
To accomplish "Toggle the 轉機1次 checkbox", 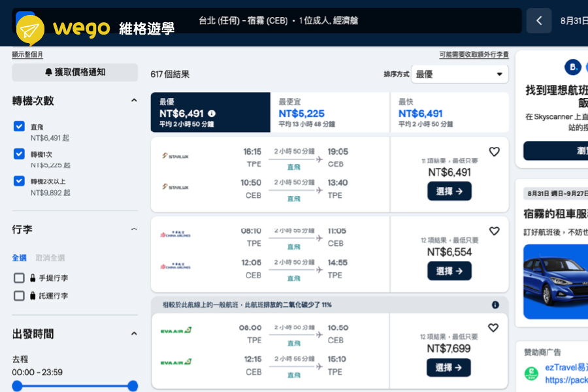I will (x=19, y=154).
